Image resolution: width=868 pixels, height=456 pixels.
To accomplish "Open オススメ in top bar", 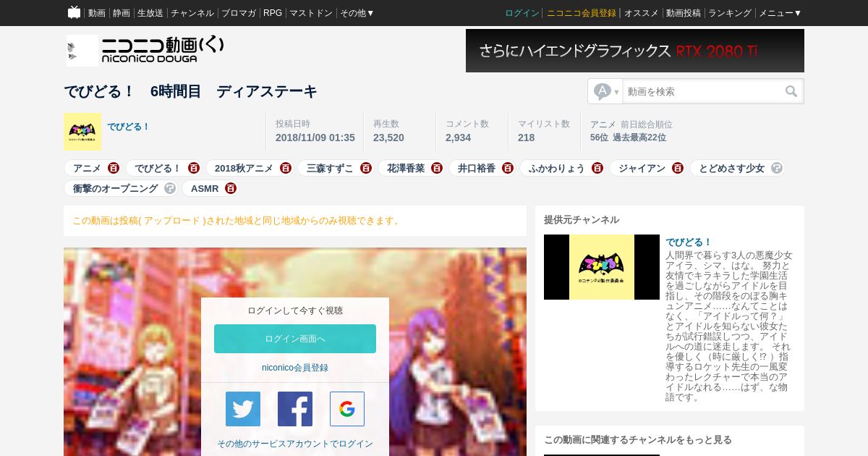I will [642, 13].
